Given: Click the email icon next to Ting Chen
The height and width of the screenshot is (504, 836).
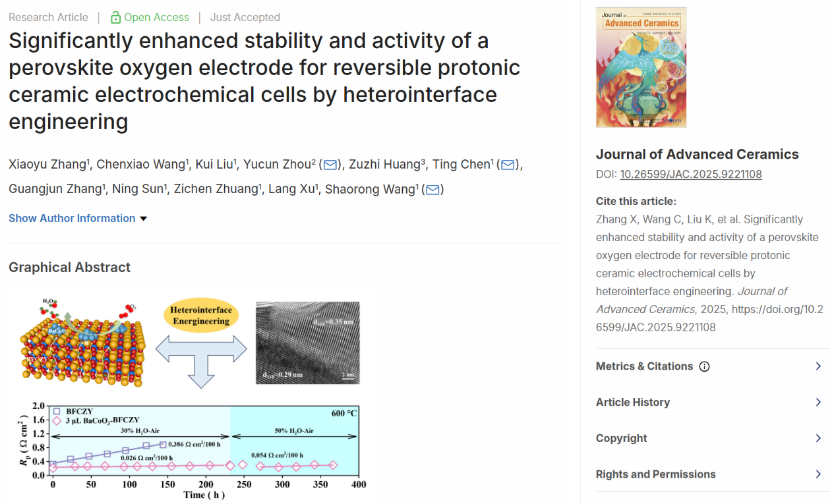Looking at the screenshot, I should pyautogui.click(x=508, y=165).
